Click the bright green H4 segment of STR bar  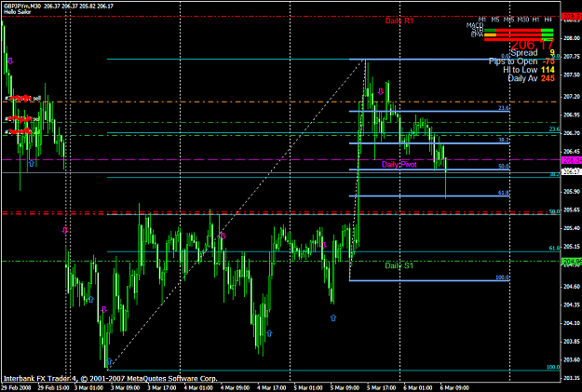548,34
